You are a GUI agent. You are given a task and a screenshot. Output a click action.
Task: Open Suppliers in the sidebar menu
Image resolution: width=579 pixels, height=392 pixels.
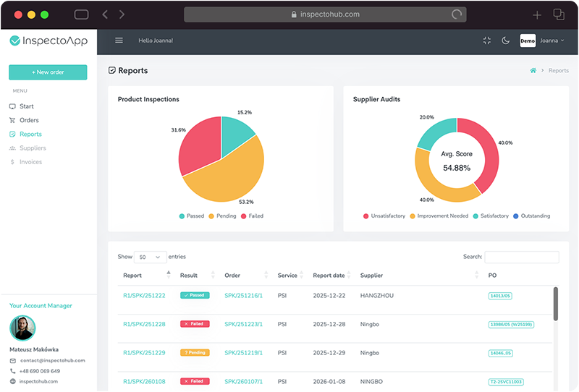click(33, 148)
